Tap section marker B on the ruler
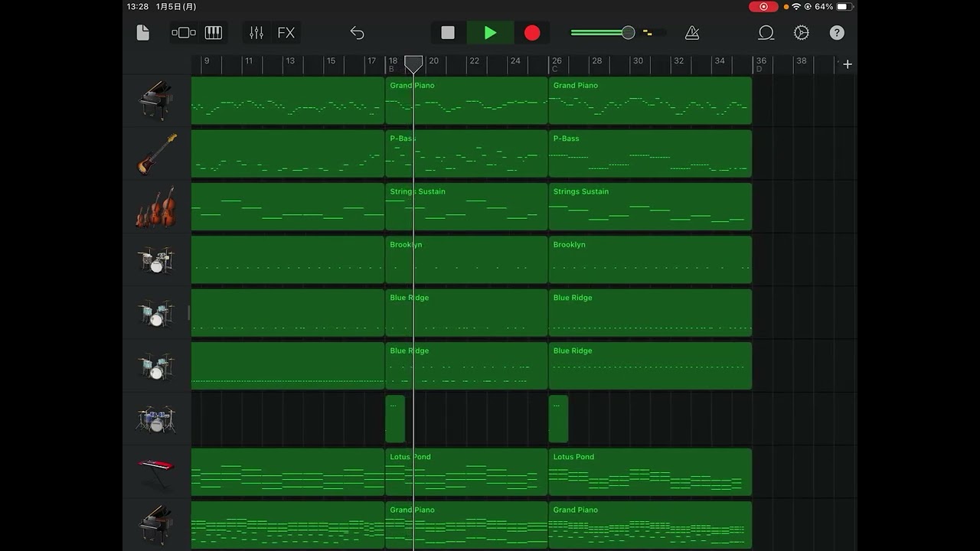Viewport: 980px width, 551px height. pos(391,69)
